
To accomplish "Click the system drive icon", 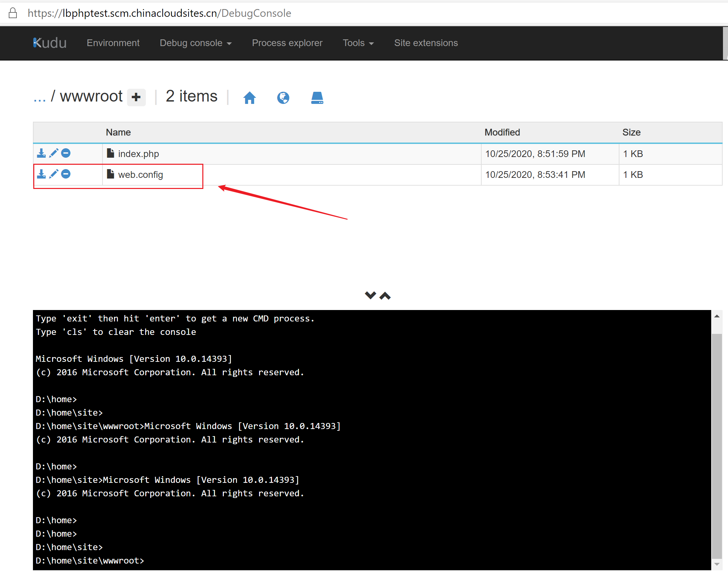I will click(317, 98).
